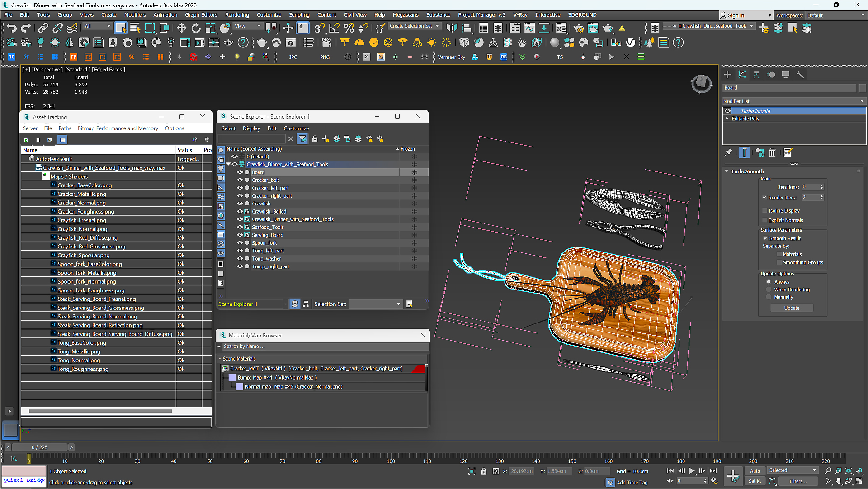Click the TurboSmooth Update button
The height and width of the screenshot is (489, 868).
pyautogui.click(x=792, y=308)
